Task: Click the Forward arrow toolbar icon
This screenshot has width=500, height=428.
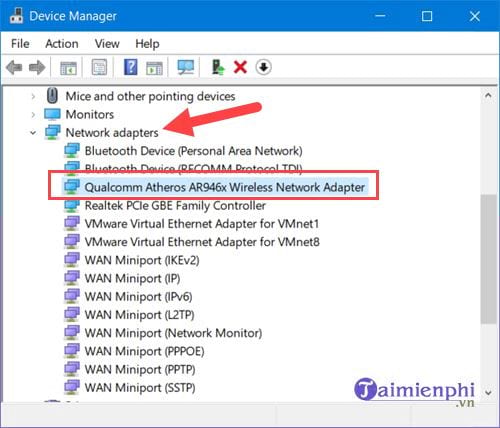Action: pyautogui.click(x=37, y=67)
